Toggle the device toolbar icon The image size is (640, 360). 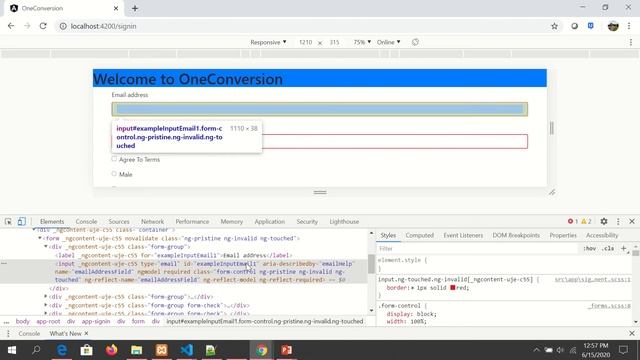tap(21, 221)
